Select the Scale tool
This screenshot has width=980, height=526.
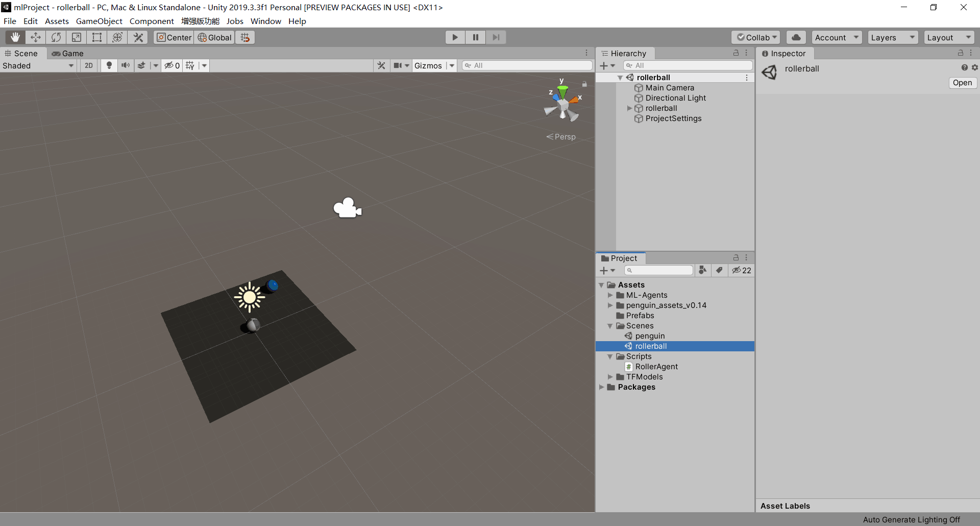(x=77, y=37)
